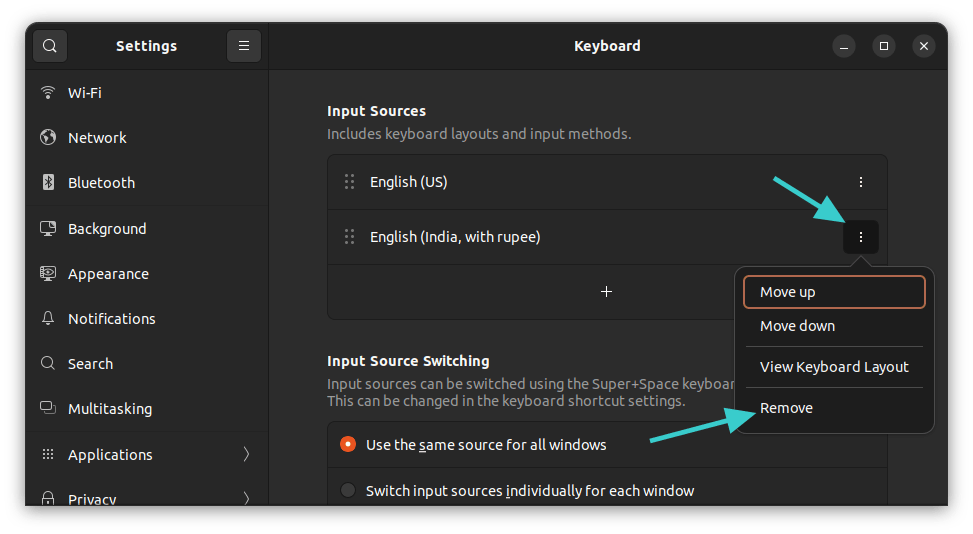Select 'View Keyboard Layout' menu entry
The image size is (973, 534).
point(834,367)
